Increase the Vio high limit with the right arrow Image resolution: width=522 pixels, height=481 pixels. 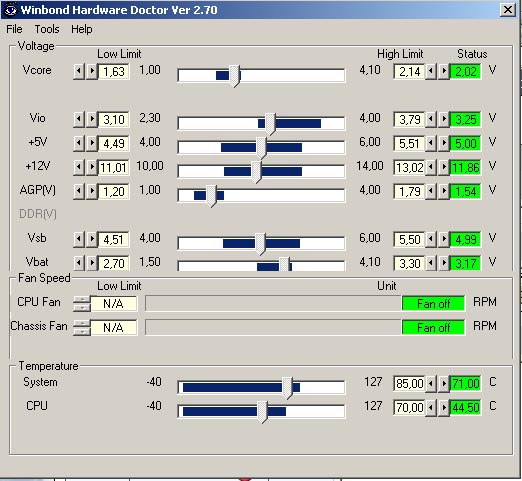444,119
